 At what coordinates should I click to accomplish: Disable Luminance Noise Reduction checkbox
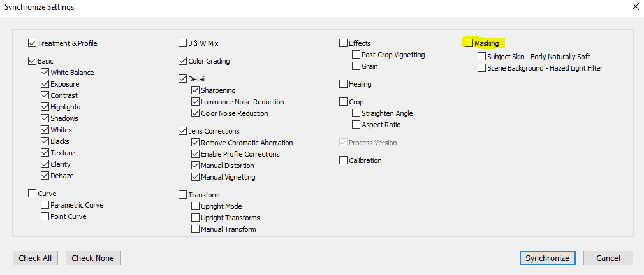(195, 102)
